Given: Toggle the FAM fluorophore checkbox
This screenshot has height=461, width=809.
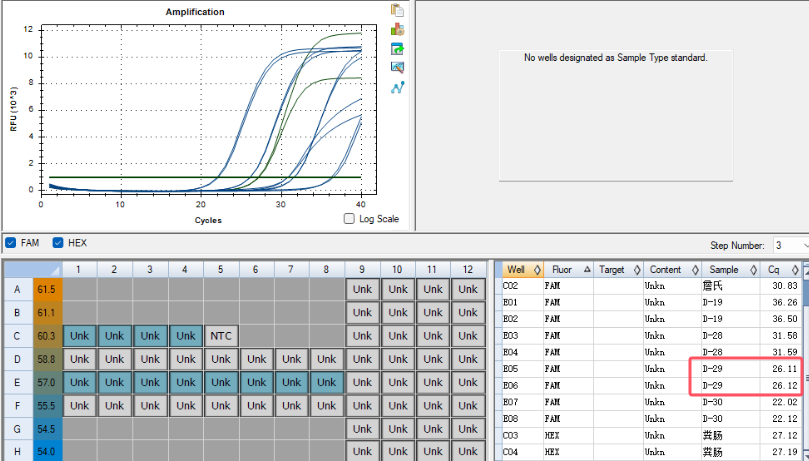Looking at the screenshot, I should [x=10, y=242].
